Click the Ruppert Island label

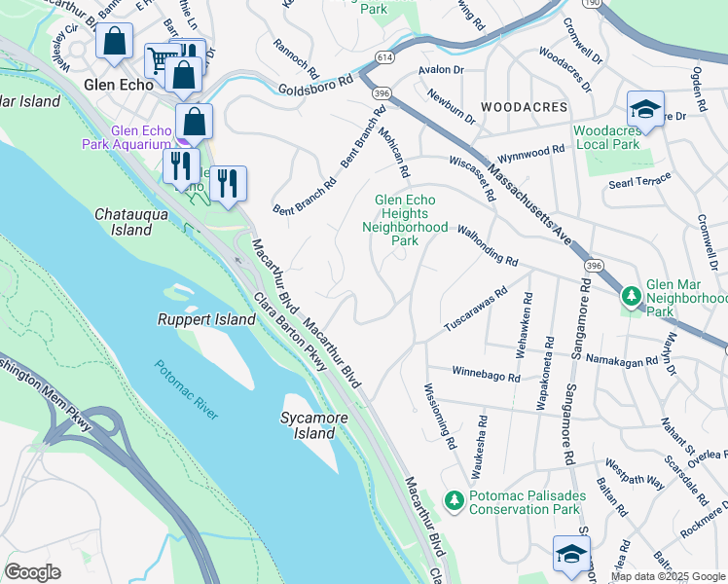206,319
